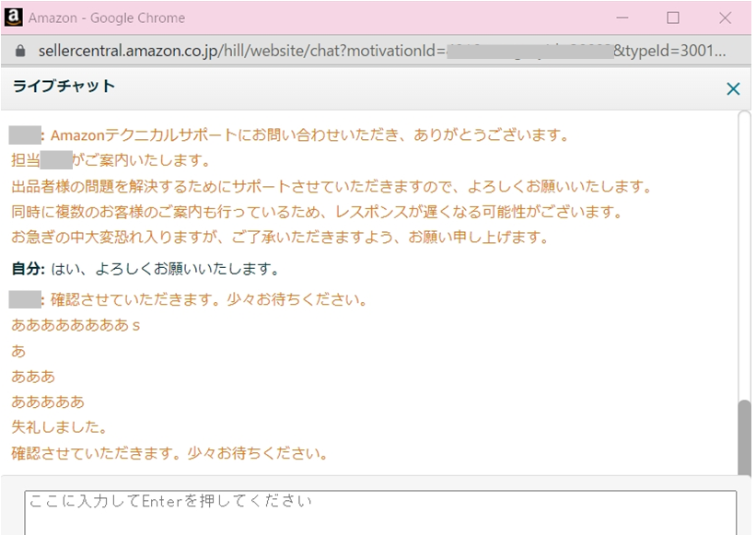The width and height of the screenshot is (756, 535).
Task: Click the Amazonテクニカルサポート greeting line
Action: 310,135
